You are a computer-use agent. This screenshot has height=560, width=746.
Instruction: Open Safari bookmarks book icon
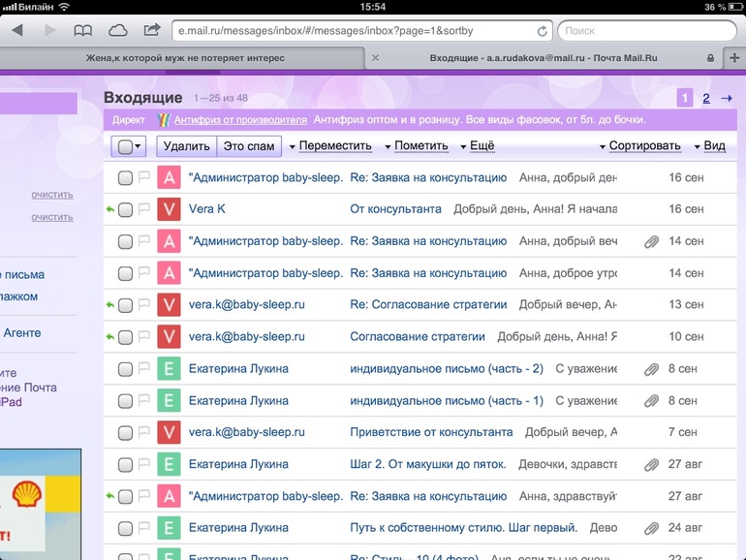(83, 31)
